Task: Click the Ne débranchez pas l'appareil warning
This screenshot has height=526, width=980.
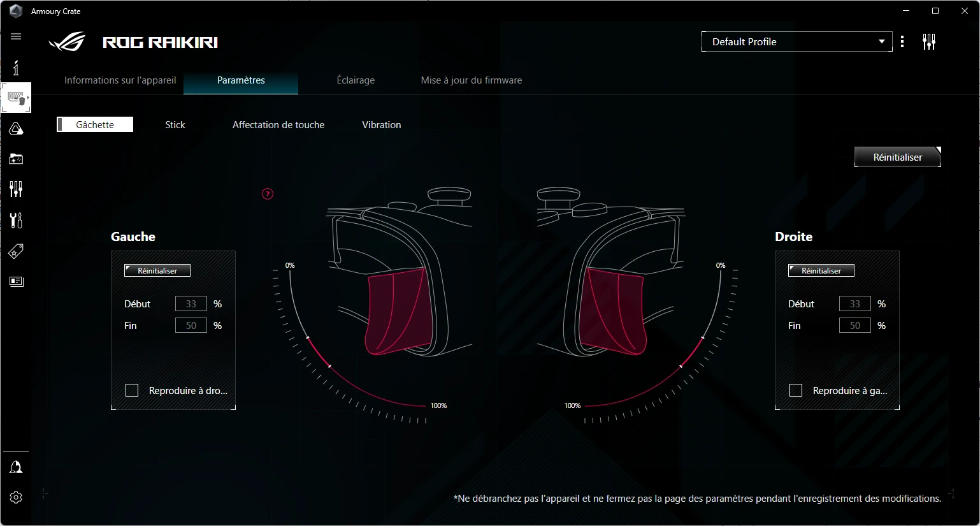Action: [698, 499]
